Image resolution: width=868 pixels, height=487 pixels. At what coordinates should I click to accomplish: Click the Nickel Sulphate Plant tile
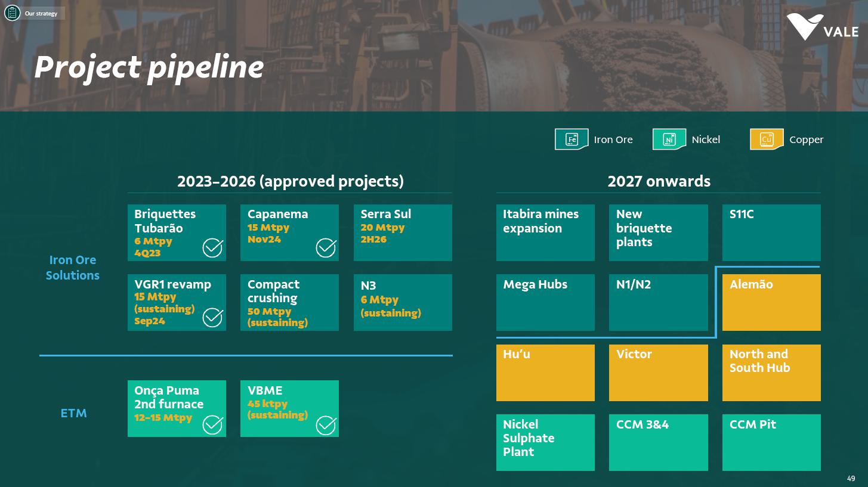[545, 442]
